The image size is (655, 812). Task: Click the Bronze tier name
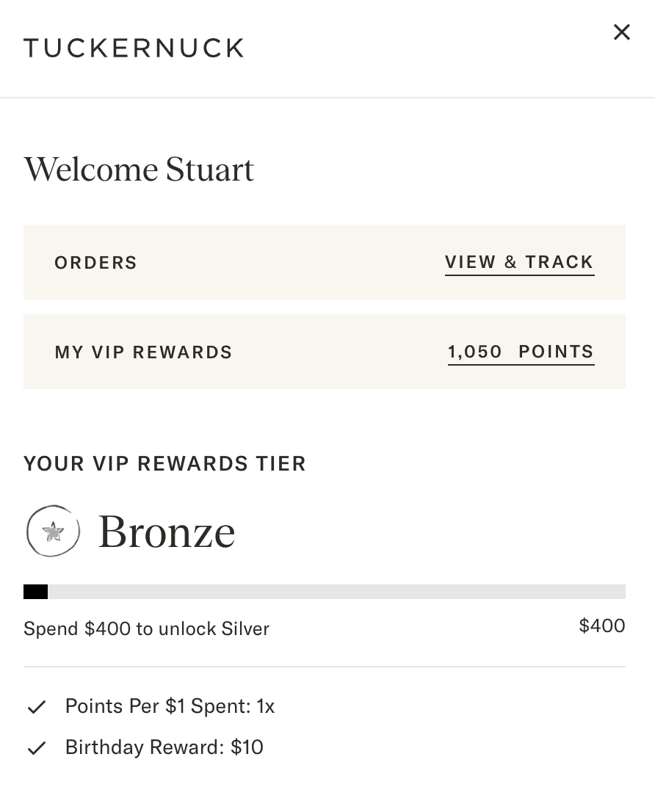click(x=167, y=532)
